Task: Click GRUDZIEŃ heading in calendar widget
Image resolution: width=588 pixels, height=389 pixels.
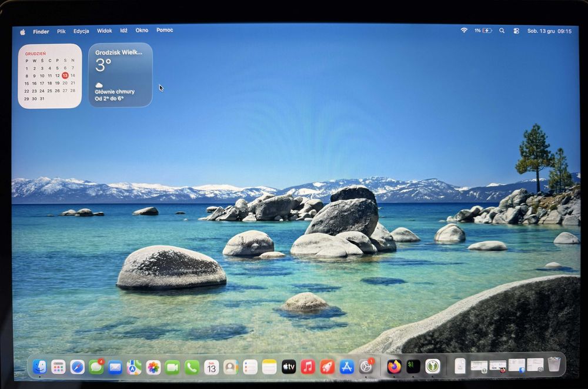Action: [x=35, y=53]
